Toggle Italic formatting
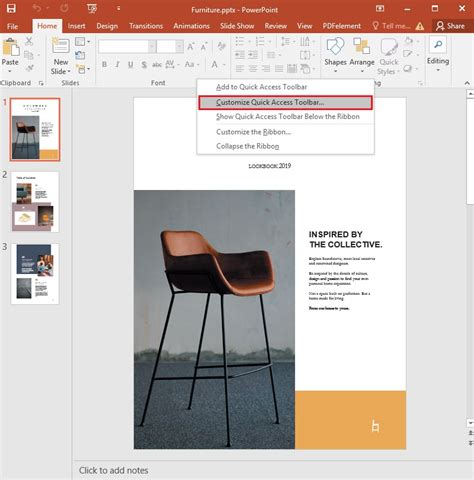This screenshot has height=480, width=474. [117, 64]
